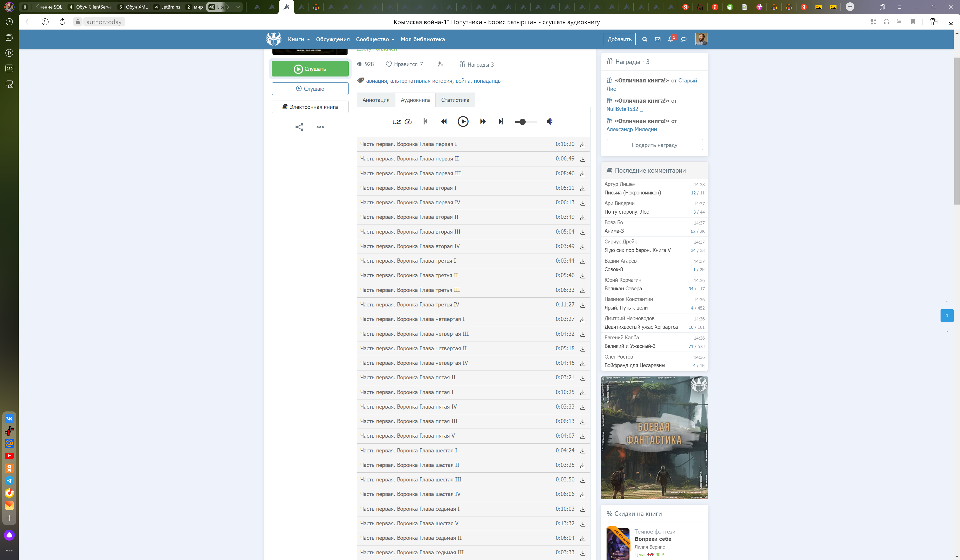This screenshot has height=560, width=960.
Task: Open the three-dots more options menu
Action: coord(320,127)
